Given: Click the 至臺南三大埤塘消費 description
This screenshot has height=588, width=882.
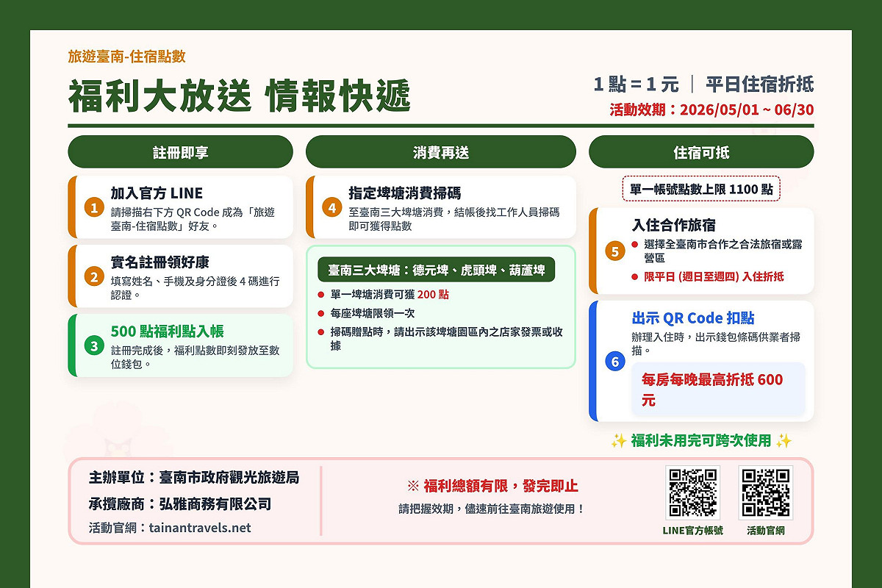Looking at the screenshot, I should point(454,219).
